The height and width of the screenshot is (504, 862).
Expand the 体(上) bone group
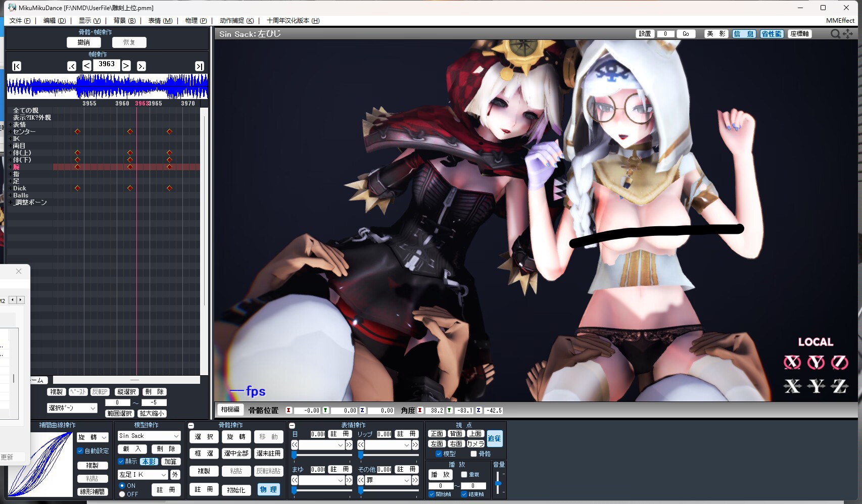(10, 153)
